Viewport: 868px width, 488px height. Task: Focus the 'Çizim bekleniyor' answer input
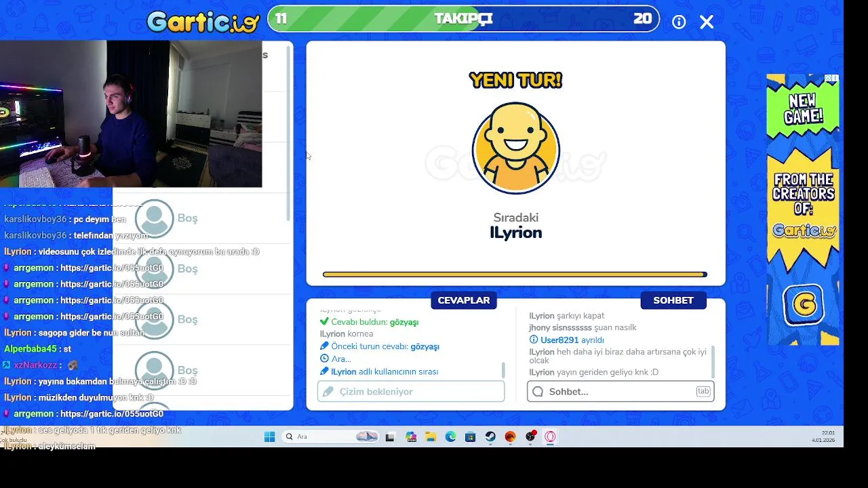pos(411,392)
